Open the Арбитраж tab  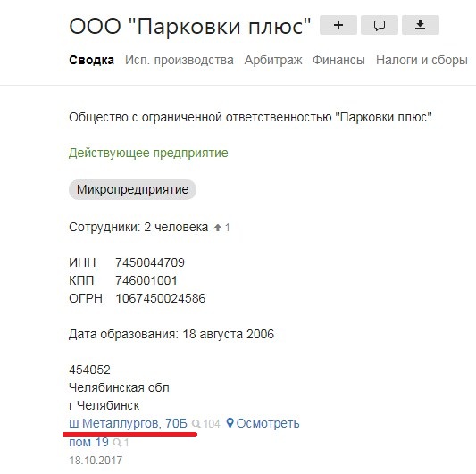(x=273, y=60)
